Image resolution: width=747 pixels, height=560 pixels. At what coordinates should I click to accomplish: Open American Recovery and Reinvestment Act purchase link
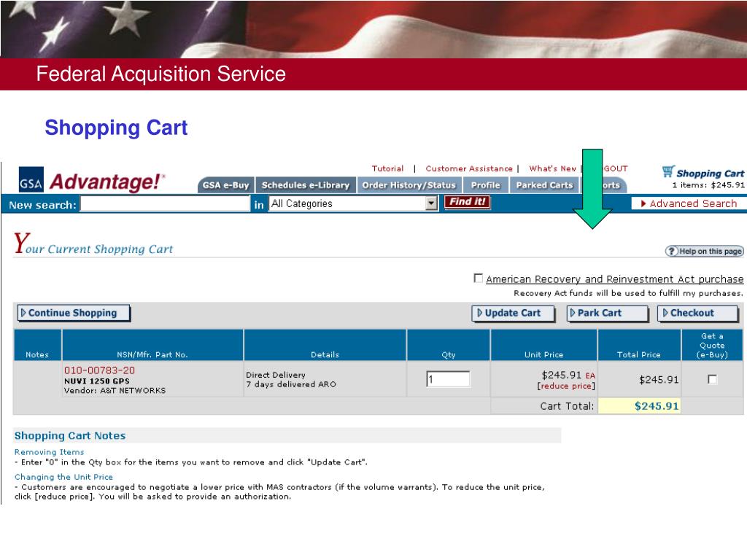(x=614, y=279)
